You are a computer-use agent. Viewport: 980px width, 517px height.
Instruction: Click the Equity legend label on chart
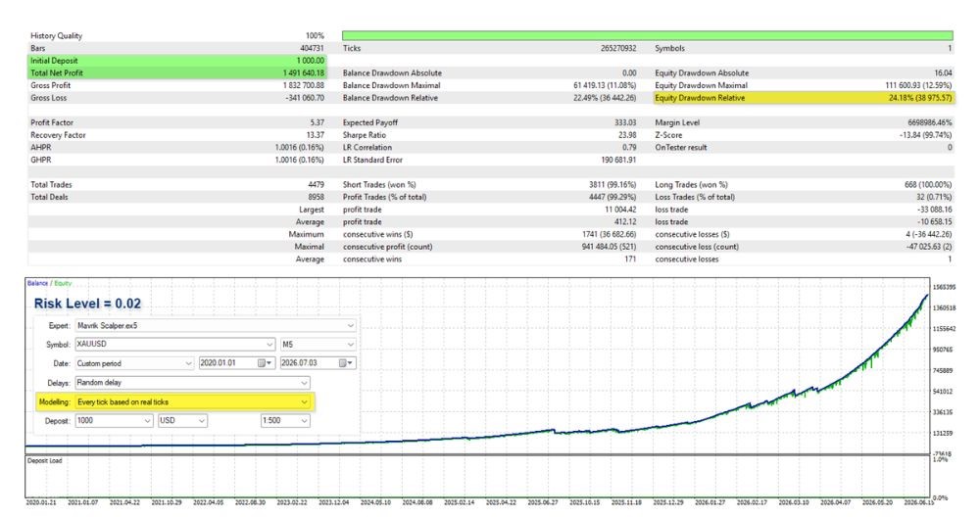tap(63, 284)
